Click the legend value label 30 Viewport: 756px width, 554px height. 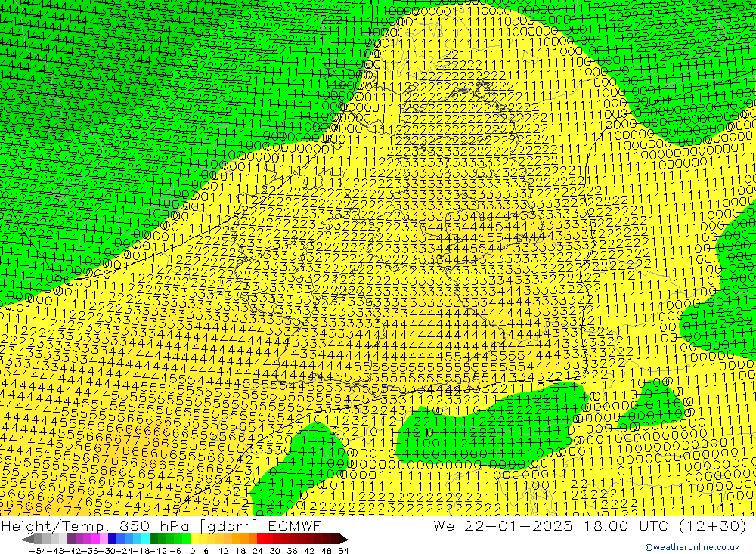pyautogui.click(x=275, y=551)
